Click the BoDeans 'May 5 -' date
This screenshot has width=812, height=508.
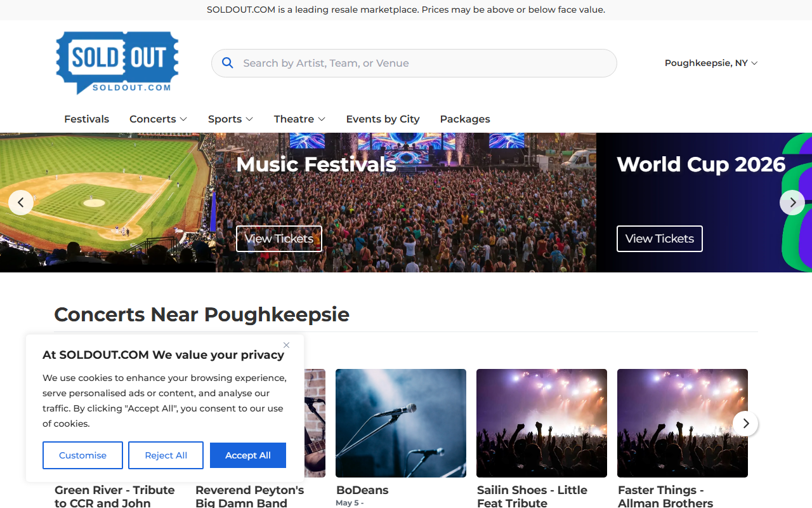click(x=350, y=503)
